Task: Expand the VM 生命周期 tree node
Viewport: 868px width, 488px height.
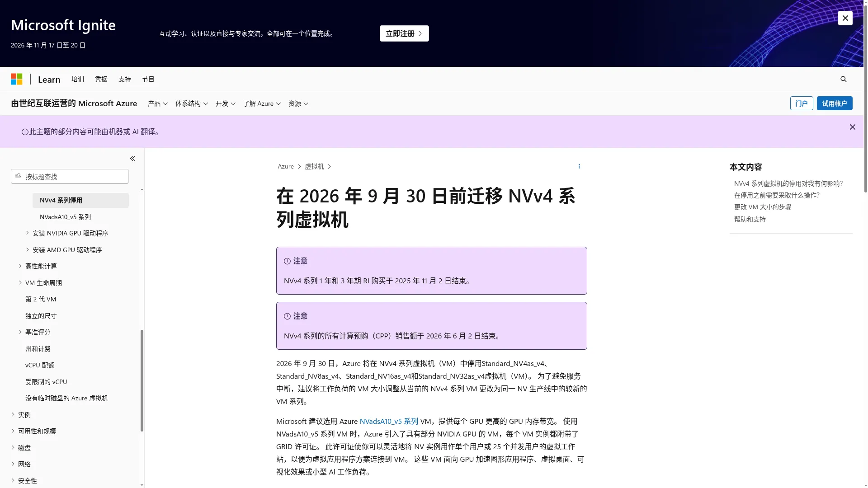Action: point(20,282)
